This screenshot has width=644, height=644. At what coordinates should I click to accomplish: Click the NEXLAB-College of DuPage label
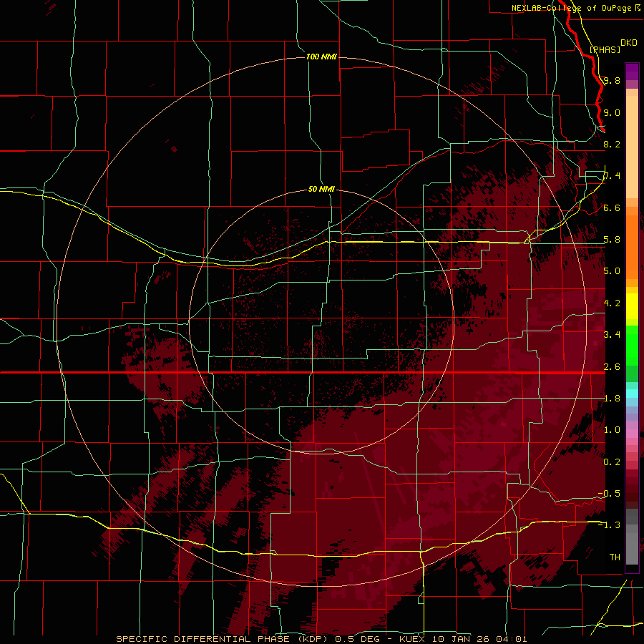[x=572, y=8]
